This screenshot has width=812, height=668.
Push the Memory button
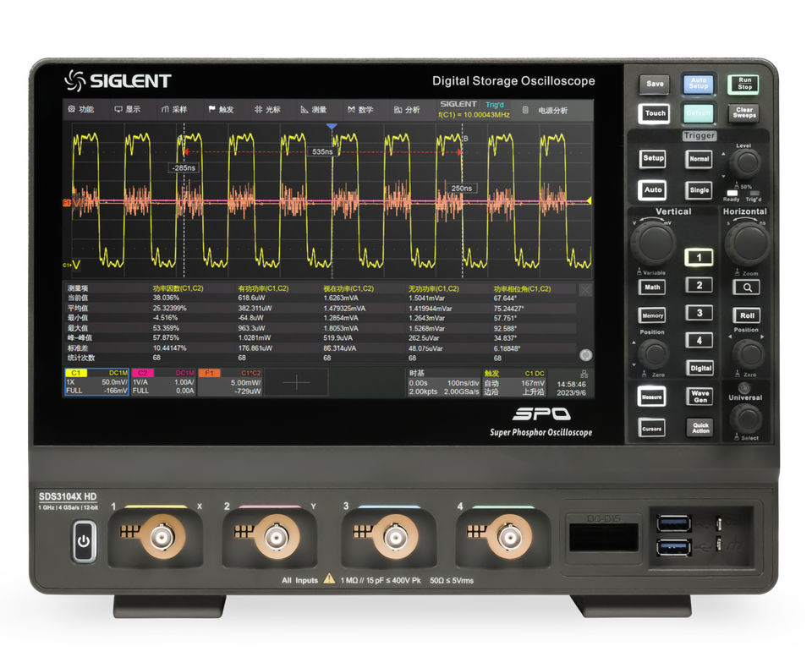point(652,315)
